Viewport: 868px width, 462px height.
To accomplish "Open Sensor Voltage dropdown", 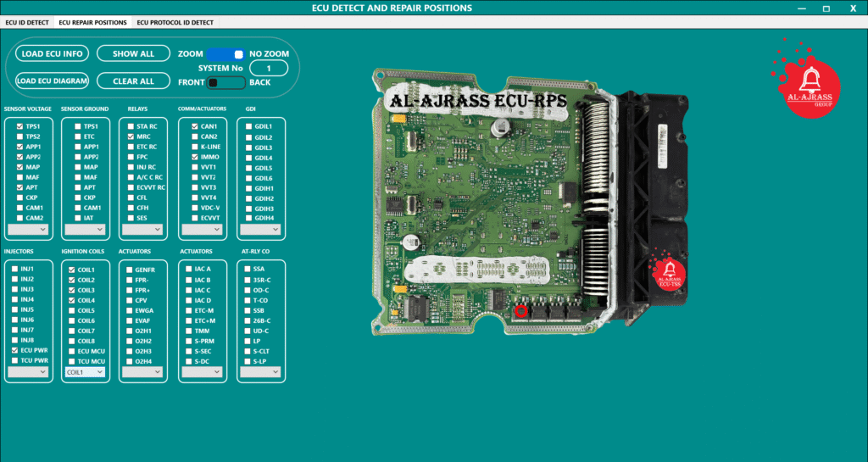I will click(28, 229).
